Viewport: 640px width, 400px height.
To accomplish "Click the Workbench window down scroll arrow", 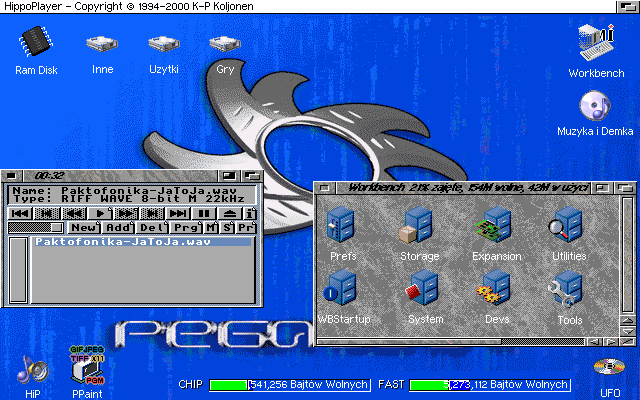I will 627,331.
